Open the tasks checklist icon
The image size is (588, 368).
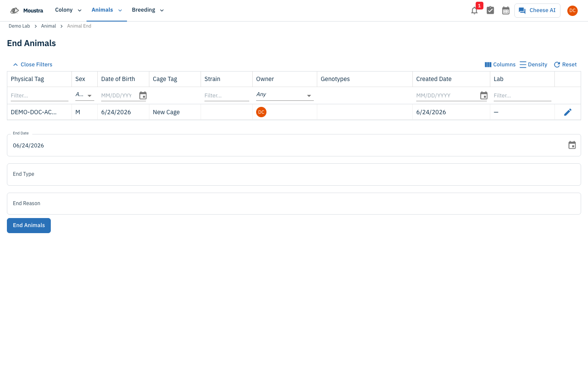(490, 10)
